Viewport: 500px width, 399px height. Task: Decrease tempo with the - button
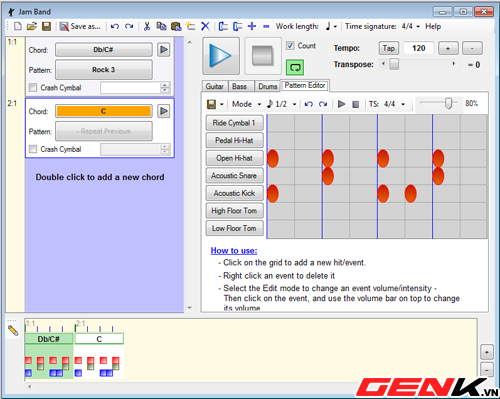click(472, 48)
